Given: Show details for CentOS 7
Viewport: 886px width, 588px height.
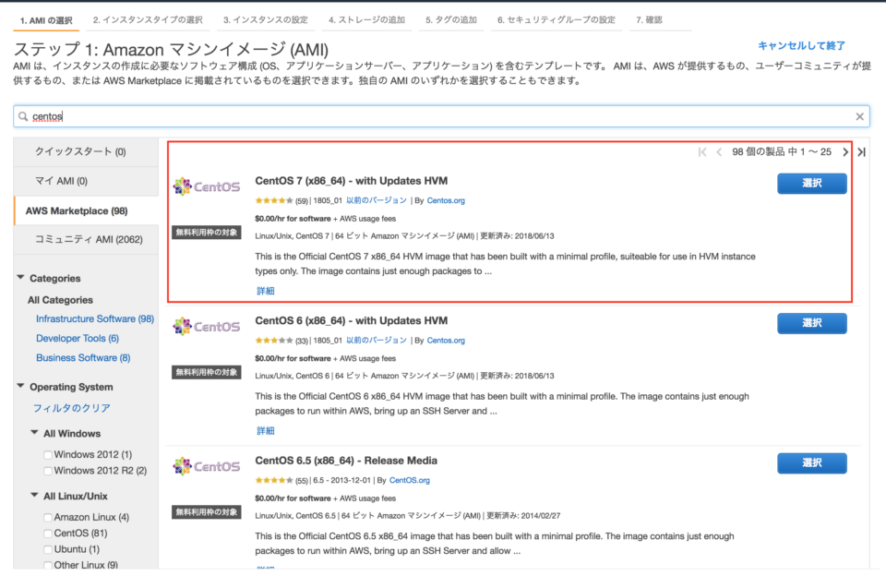Looking at the screenshot, I should [266, 291].
